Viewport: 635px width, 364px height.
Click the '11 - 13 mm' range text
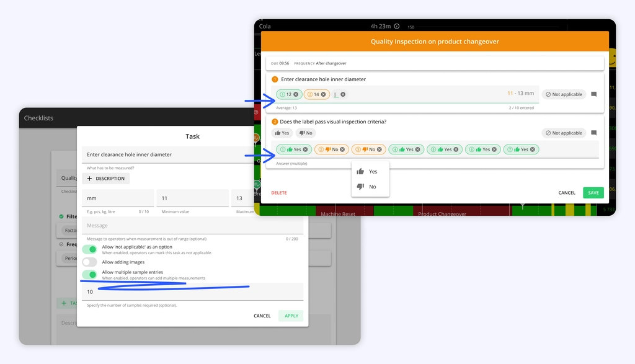tap(520, 93)
